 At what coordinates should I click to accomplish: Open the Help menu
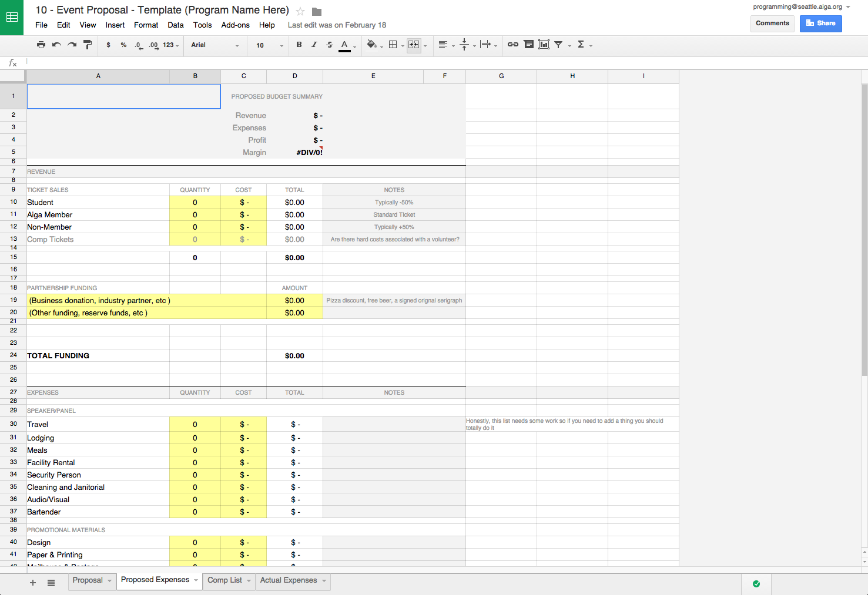(x=267, y=25)
